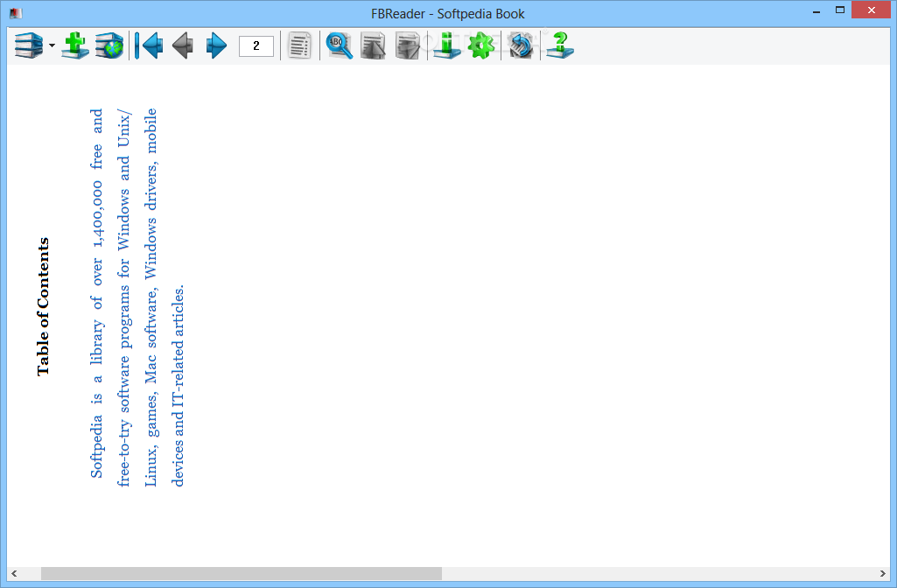Open Help with the green question mark icon
This screenshot has width=897, height=588.
pos(560,45)
